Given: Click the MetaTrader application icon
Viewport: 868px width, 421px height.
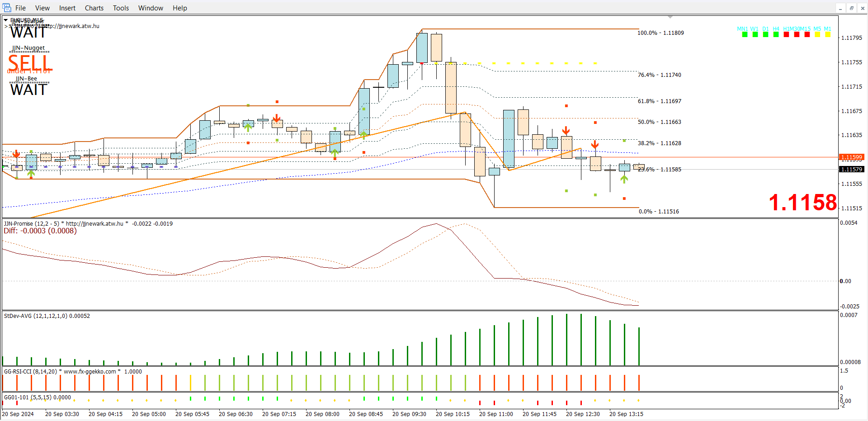Looking at the screenshot, I should [x=7, y=8].
